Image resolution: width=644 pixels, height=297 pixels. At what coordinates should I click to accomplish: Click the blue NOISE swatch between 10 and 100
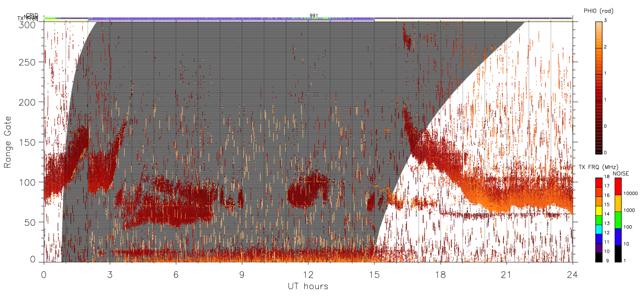pyautogui.click(x=618, y=237)
